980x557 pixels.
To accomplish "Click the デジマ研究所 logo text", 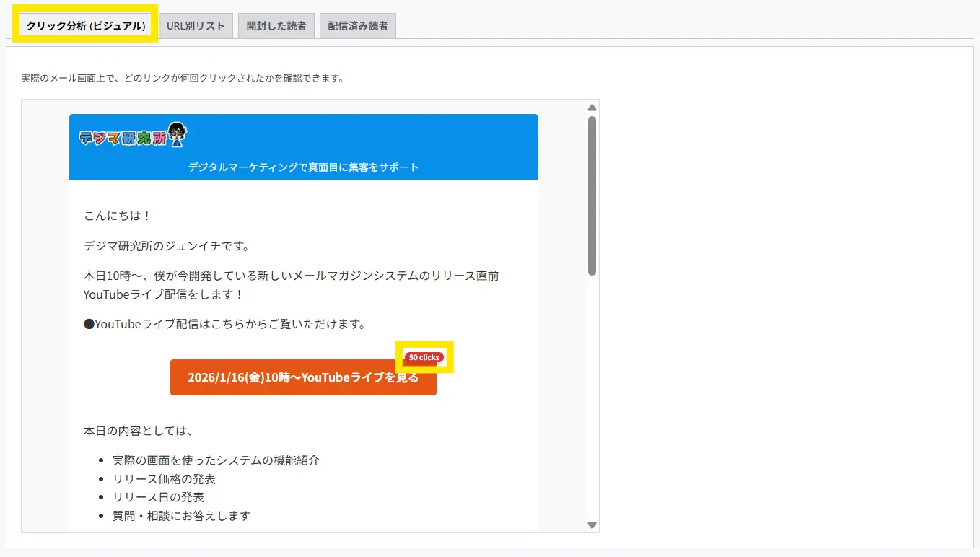I will pos(123,137).
